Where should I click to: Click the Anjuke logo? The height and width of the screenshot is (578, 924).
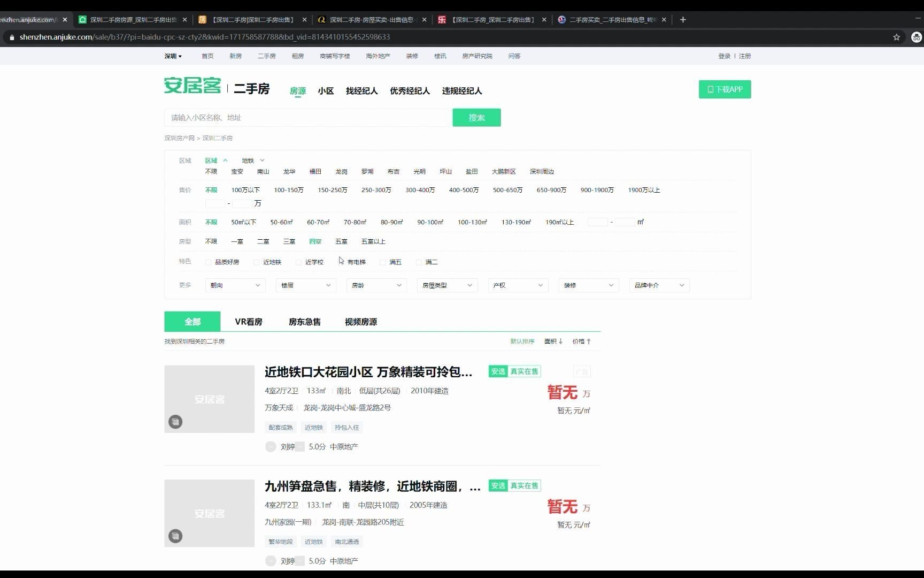click(x=192, y=86)
